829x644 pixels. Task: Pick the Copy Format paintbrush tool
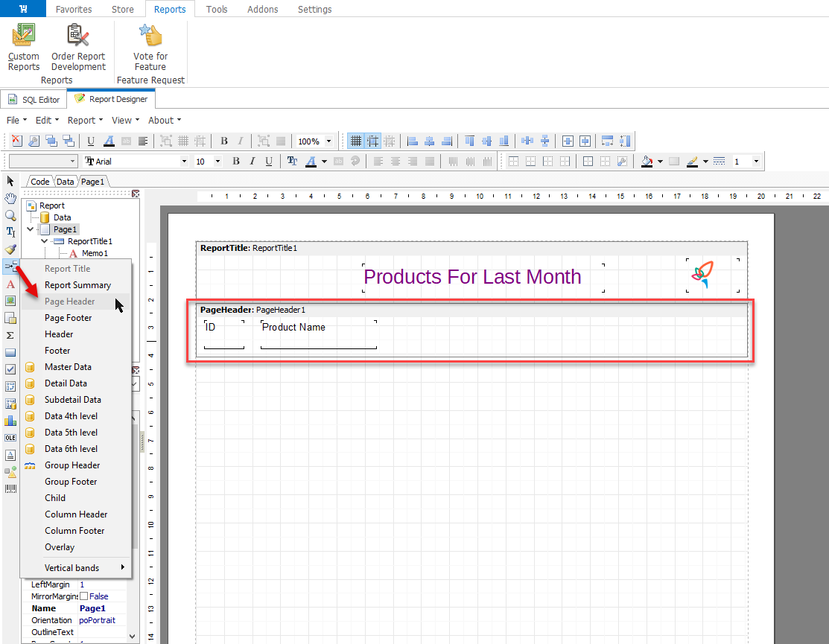10,249
